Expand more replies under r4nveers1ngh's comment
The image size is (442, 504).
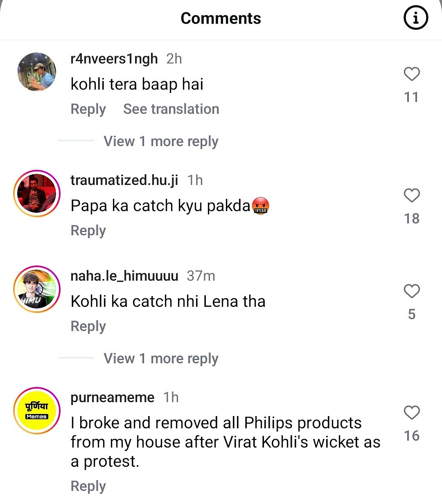coord(161,142)
